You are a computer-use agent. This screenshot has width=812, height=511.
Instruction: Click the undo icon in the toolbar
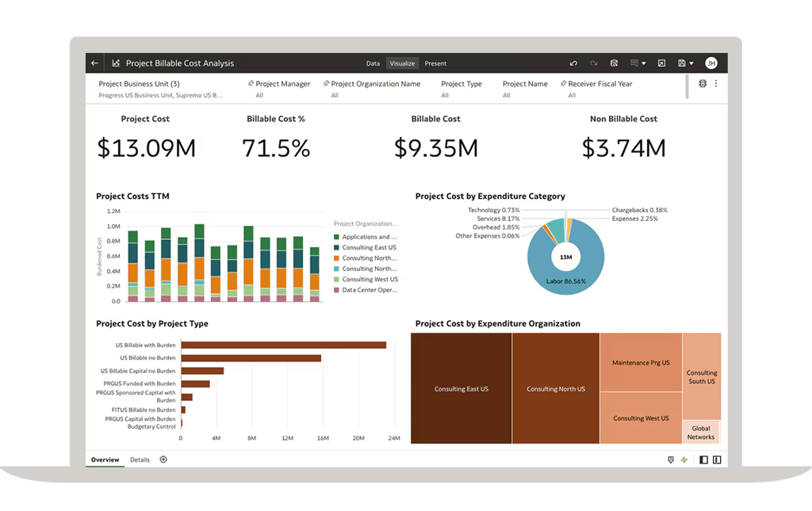tap(573, 63)
